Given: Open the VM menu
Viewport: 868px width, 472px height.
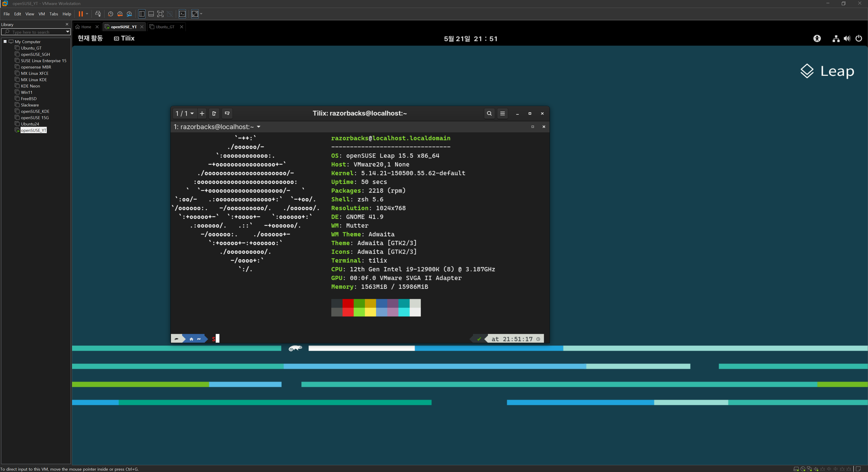Looking at the screenshot, I should (41, 14).
